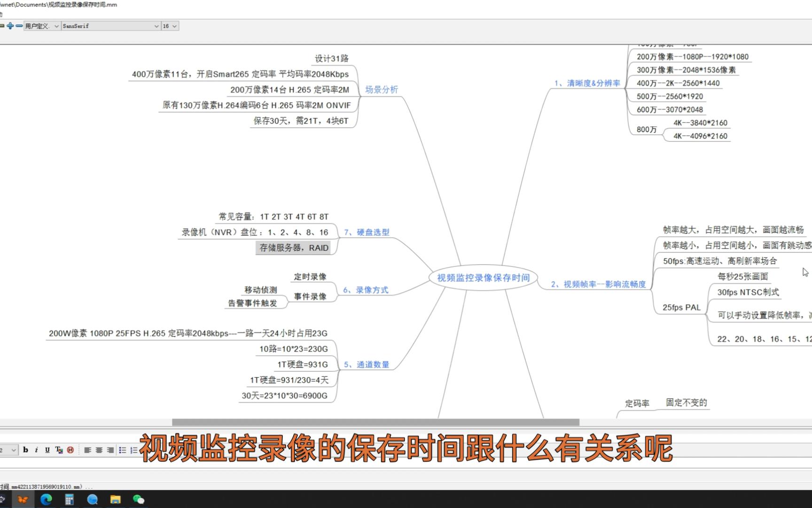Open Microsoft Edge from the taskbar
This screenshot has width=812, height=508.
[x=46, y=500]
